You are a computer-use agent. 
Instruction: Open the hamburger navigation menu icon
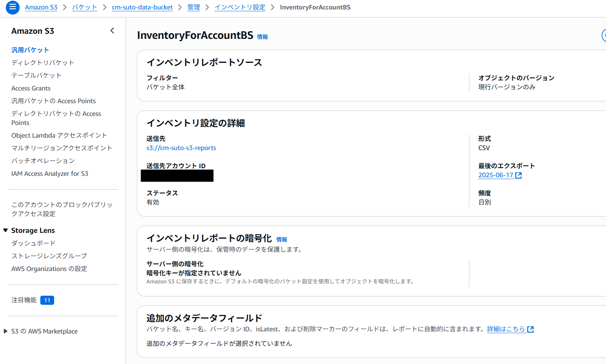point(13,7)
